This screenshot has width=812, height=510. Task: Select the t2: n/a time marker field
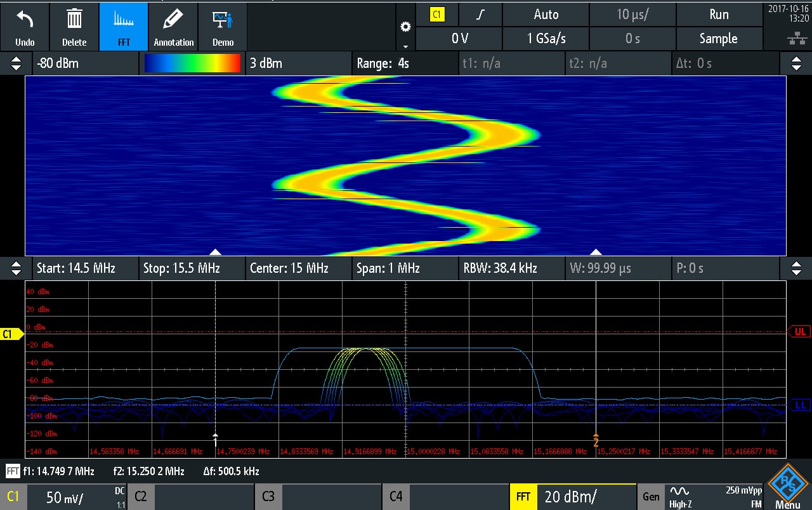618,63
